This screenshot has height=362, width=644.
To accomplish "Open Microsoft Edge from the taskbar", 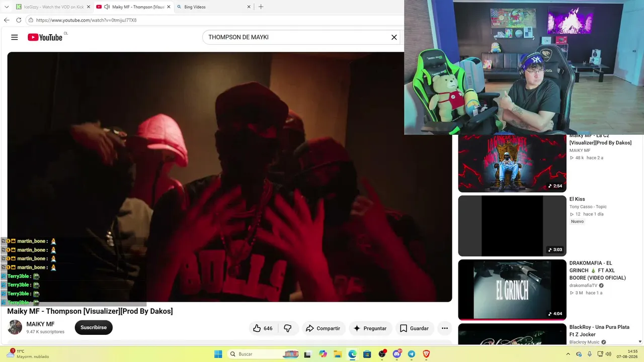I will (x=353, y=354).
